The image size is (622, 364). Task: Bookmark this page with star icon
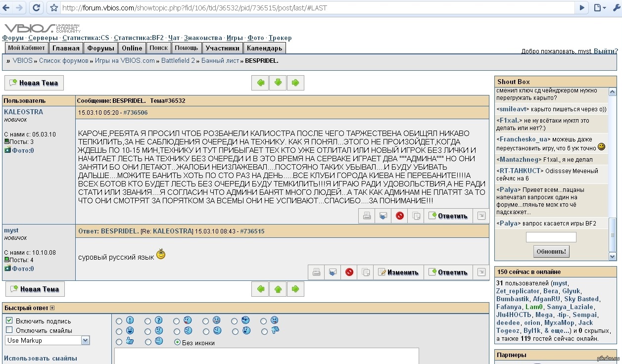tap(54, 8)
